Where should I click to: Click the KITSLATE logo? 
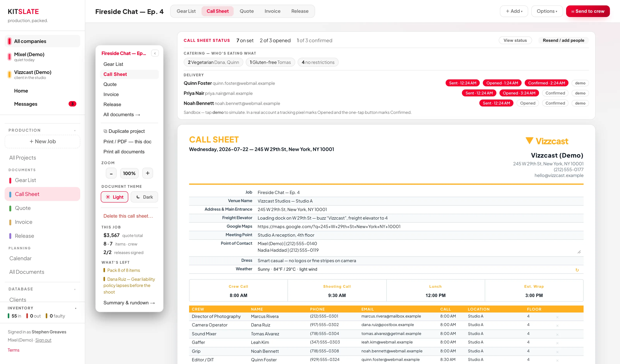(23, 12)
